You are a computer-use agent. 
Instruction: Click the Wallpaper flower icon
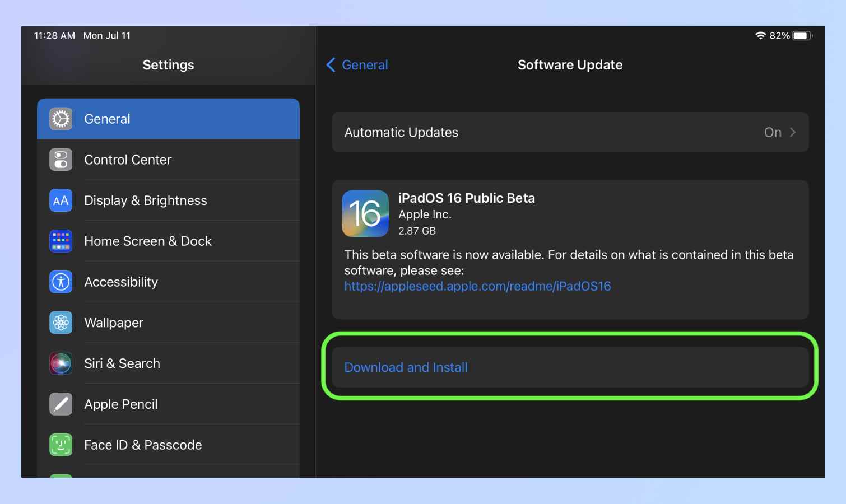(x=61, y=323)
